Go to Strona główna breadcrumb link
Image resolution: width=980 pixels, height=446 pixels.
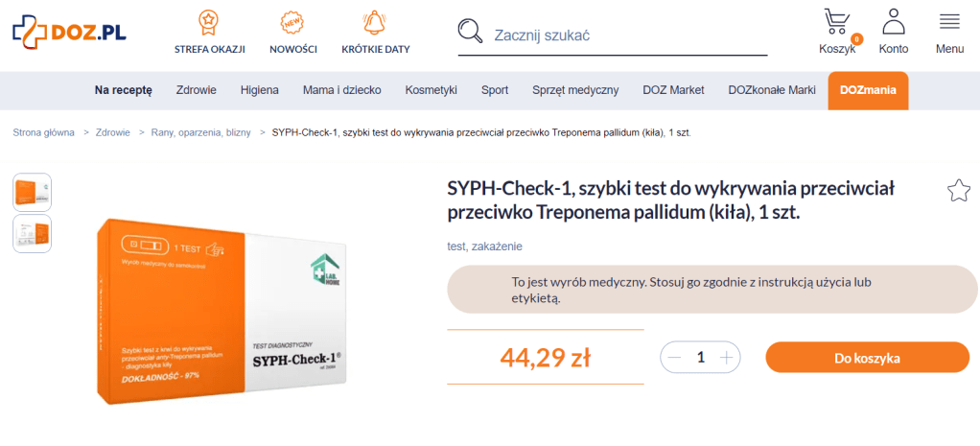click(43, 132)
